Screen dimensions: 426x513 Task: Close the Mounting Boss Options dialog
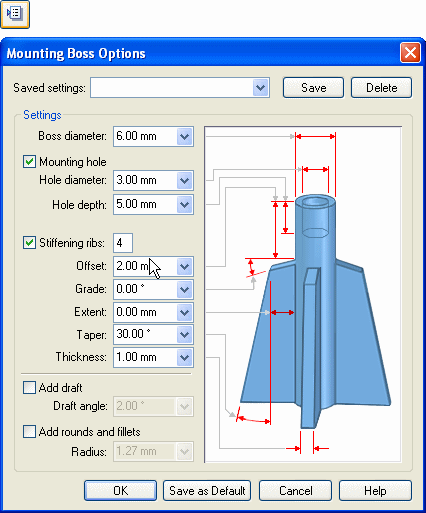coord(410,53)
